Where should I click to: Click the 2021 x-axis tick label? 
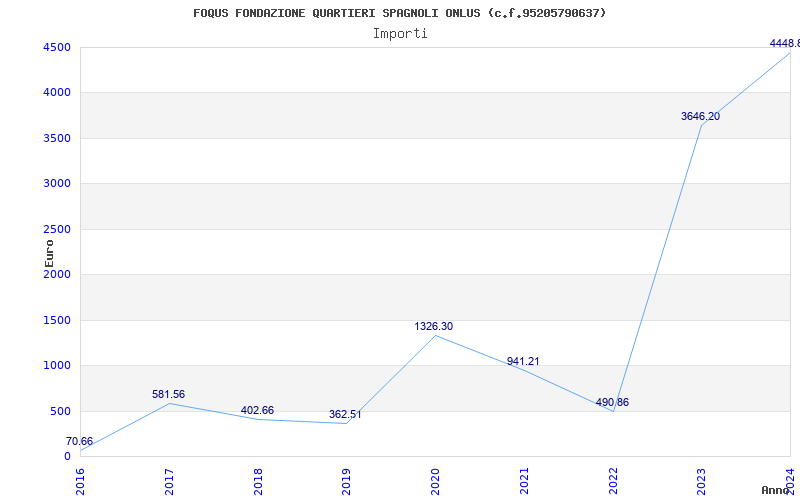[524, 481]
